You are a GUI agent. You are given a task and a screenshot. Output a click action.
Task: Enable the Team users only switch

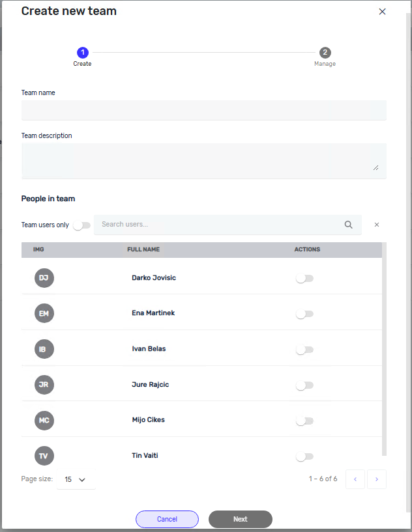81,225
